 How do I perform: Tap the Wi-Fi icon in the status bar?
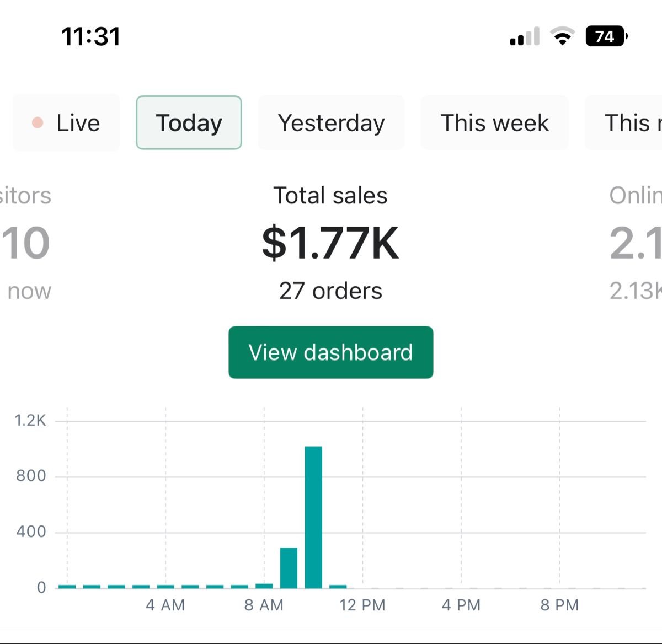(x=562, y=36)
